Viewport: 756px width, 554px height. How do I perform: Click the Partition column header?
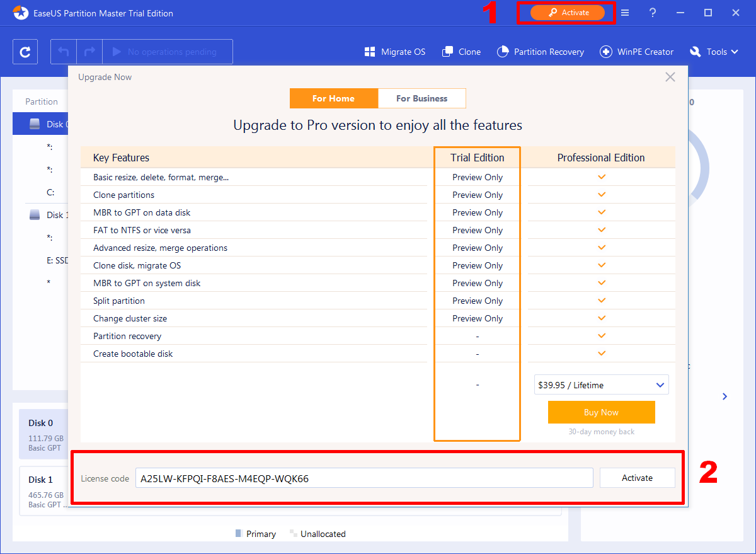[x=42, y=101]
